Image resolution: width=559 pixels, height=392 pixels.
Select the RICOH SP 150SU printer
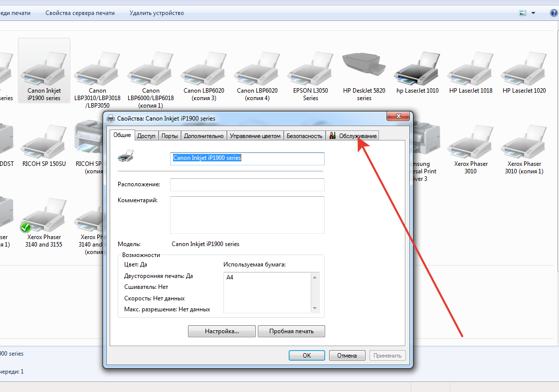coord(44,145)
